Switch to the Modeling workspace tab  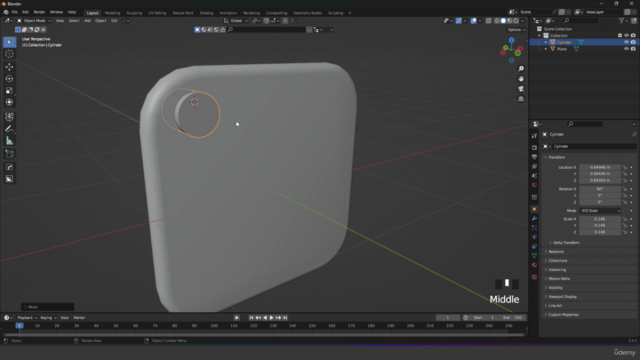pos(113,13)
